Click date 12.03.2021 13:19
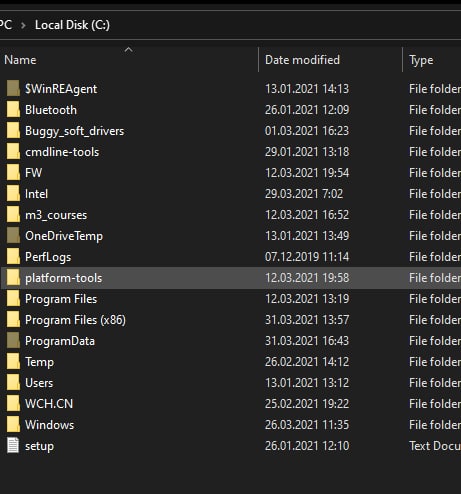 [x=307, y=299]
